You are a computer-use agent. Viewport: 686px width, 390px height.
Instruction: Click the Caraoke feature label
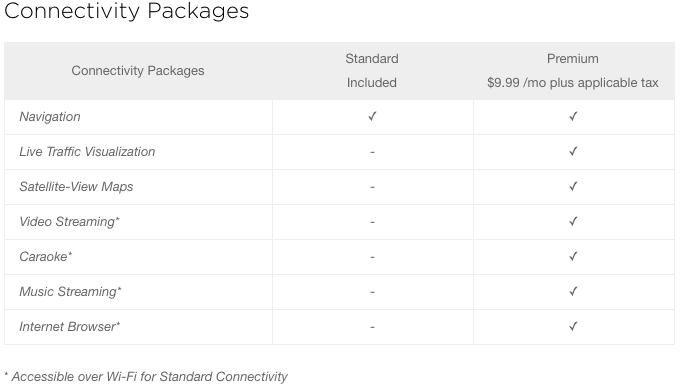(46, 256)
